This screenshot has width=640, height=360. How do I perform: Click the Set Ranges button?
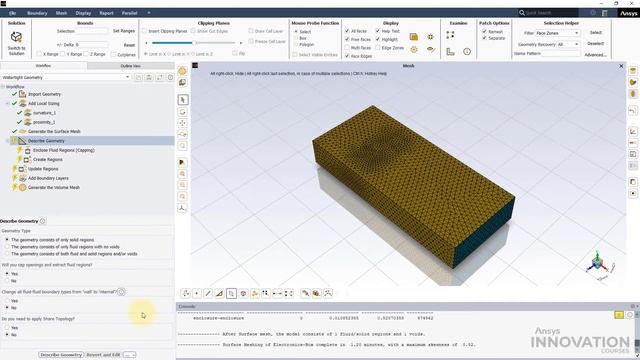[x=124, y=31]
